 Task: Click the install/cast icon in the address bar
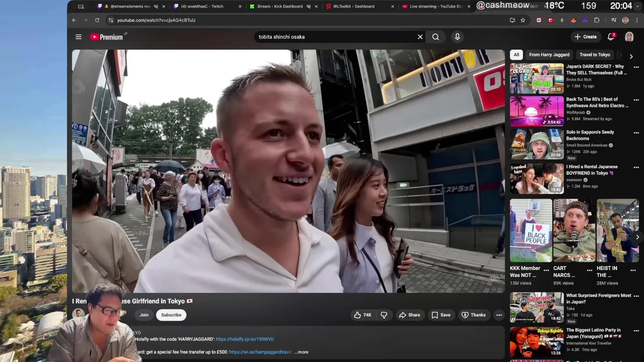[x=512, y=20]
